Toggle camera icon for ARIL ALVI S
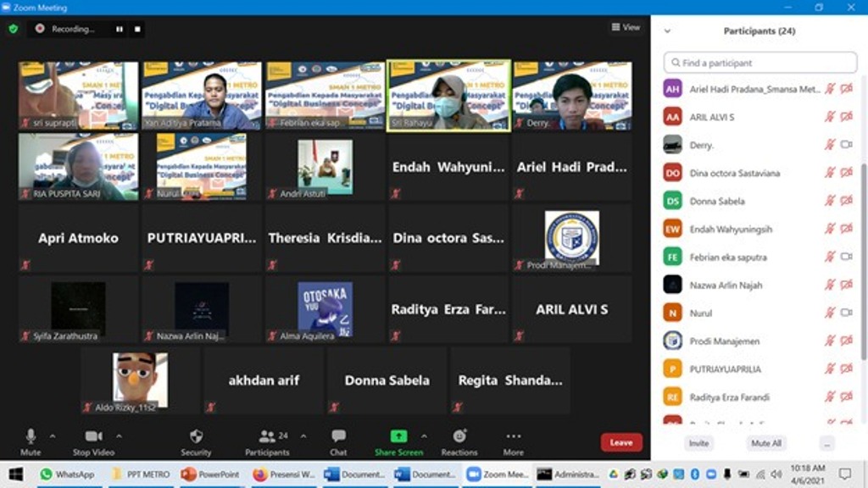This screenshot has height=488, width=868. [x=847, y=117]
